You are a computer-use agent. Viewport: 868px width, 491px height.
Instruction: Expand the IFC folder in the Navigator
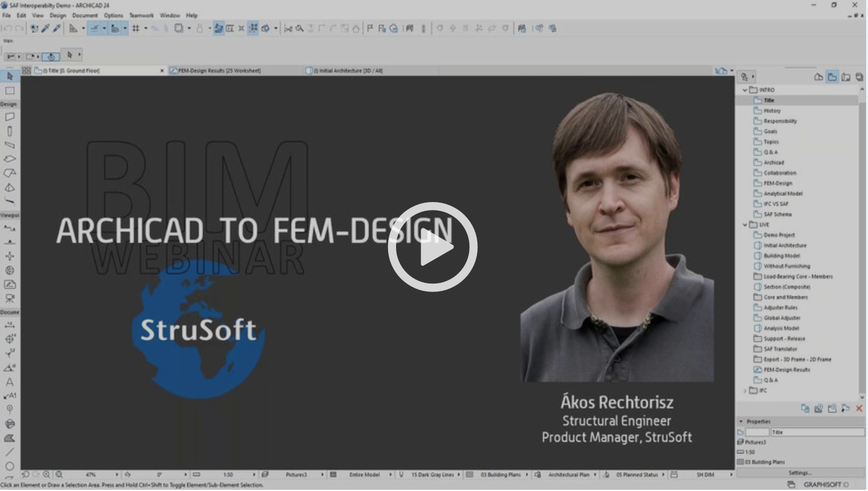point(745,391)
